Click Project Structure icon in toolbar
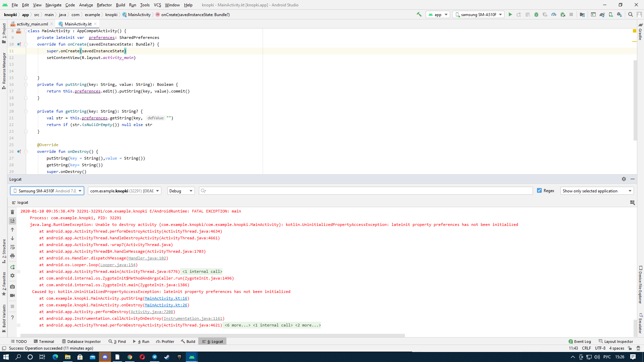The height and width of the screenshot is (362, 644). (582, 14)
